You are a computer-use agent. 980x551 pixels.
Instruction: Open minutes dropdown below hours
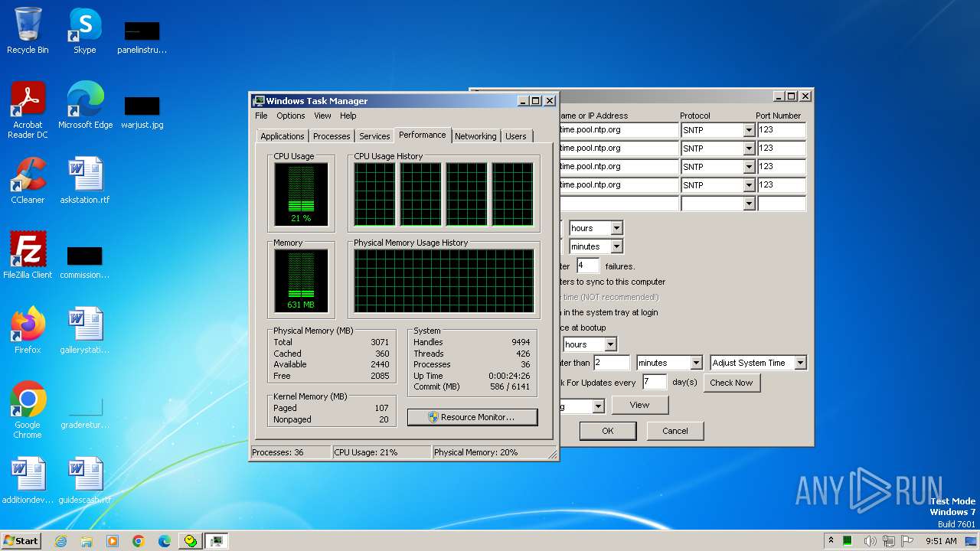click(616, 246)
